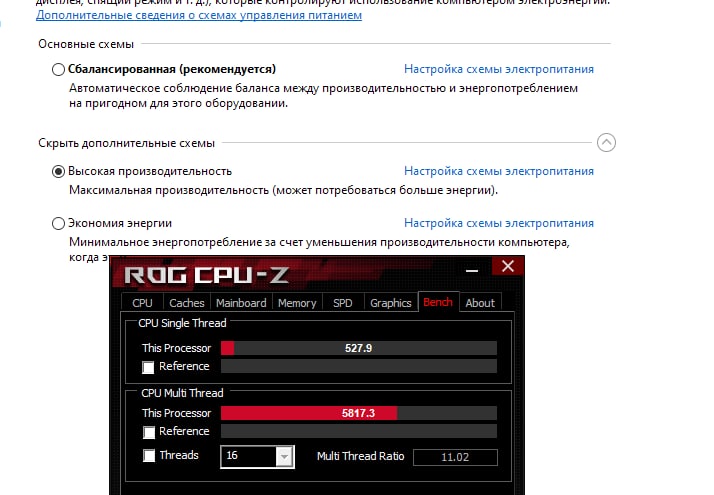
Task: Click the Multi Thread Ratio field 11.02
Action: [x=455, y=457]
